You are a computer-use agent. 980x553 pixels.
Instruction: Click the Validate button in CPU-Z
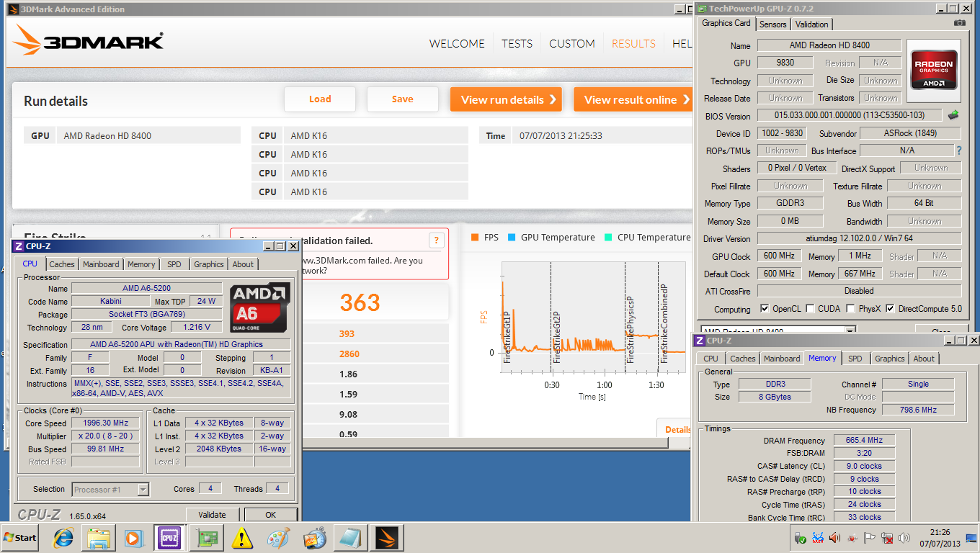[213, 515]
